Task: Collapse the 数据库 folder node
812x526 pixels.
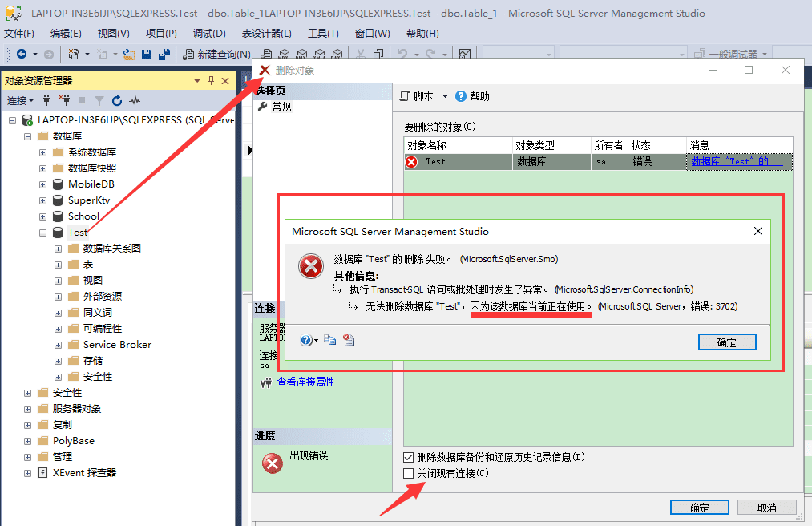Action: [27, 136]
